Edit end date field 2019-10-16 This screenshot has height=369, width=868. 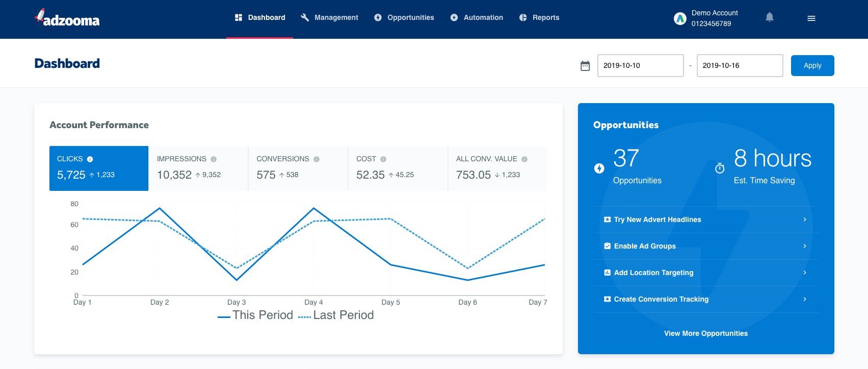pos(740,65)
